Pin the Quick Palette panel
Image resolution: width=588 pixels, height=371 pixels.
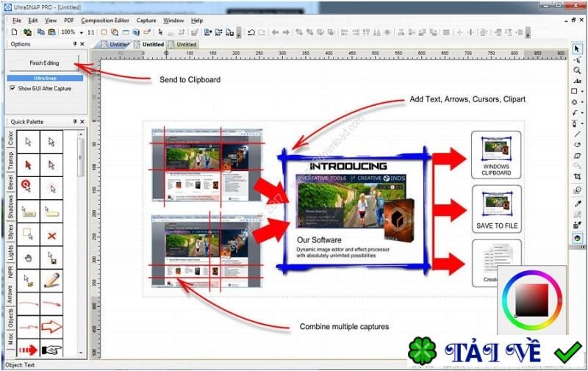tap(75, 121)
